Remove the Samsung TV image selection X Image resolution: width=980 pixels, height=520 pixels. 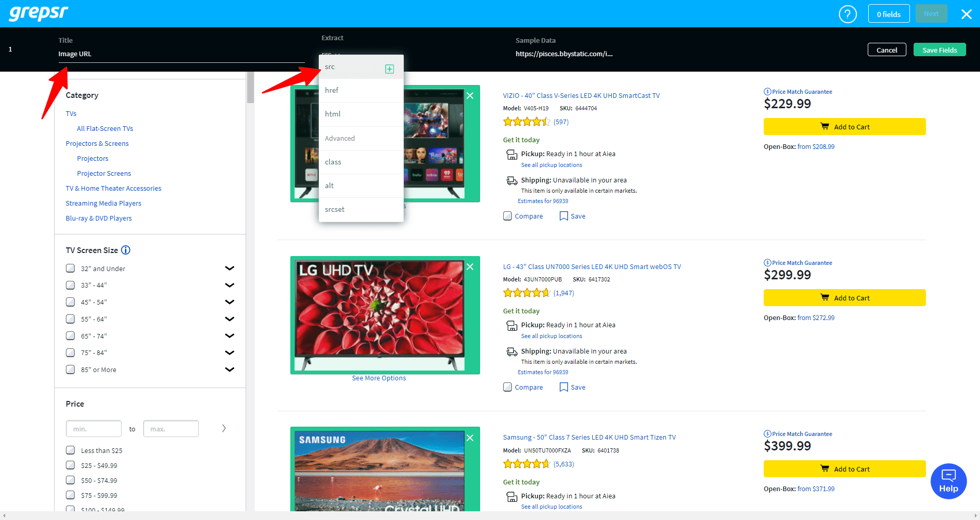(470, 438)
